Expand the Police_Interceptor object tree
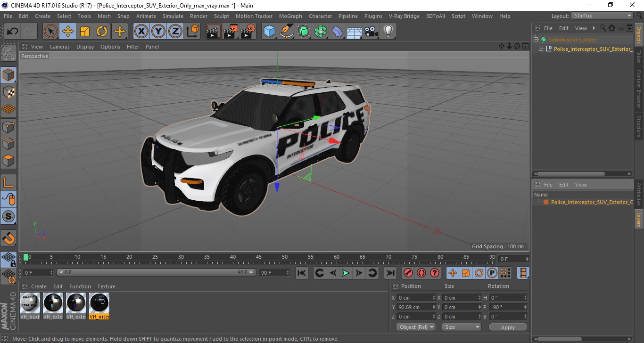 click(x=541, y=49)
